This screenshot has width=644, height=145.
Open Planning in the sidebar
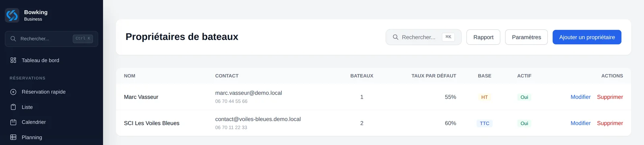pyautogui.click(x=52, y=137)
